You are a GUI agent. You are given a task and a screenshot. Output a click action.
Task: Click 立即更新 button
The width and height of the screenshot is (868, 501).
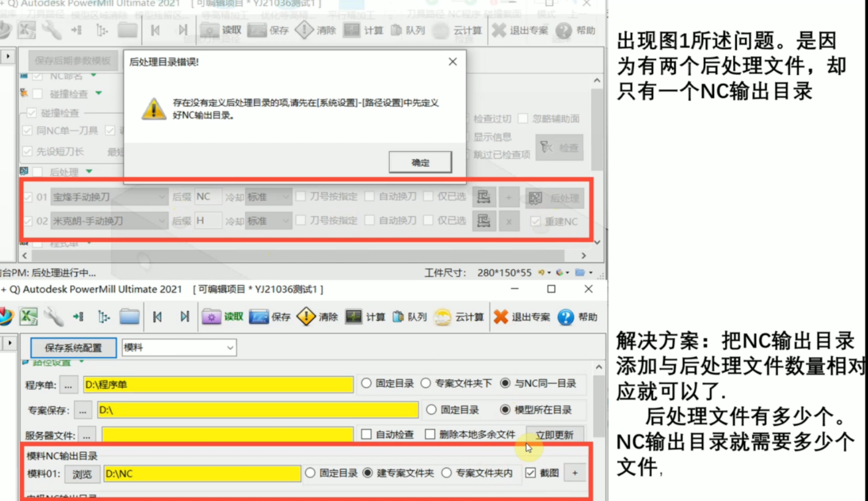click(x=555, y=435)
